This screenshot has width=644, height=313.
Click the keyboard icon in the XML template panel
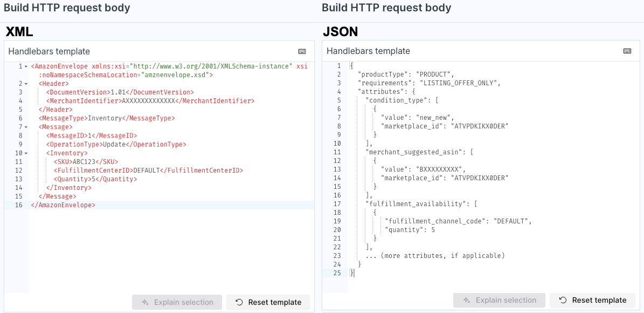(x=302, y=51)
